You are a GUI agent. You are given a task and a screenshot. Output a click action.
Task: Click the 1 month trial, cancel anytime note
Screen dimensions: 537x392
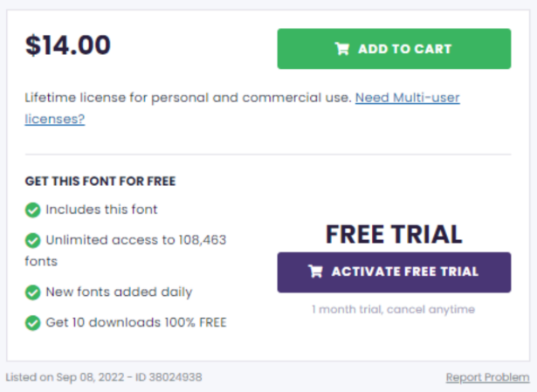(393, 309)
